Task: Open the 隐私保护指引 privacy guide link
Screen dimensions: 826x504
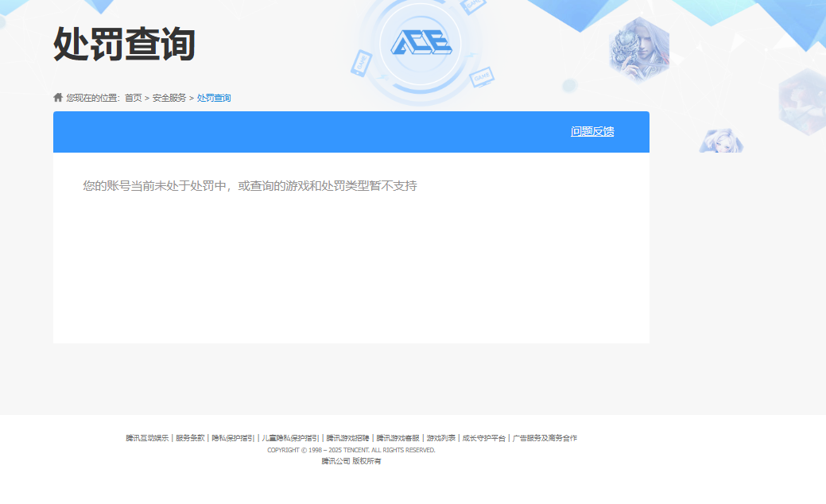Action: pyautogui.click(x=231, y=437)
